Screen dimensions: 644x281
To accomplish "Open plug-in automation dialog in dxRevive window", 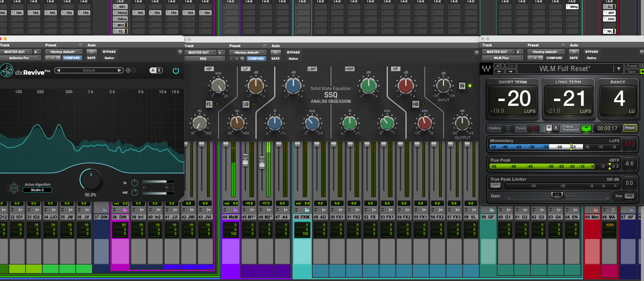I will pos(91,52).
